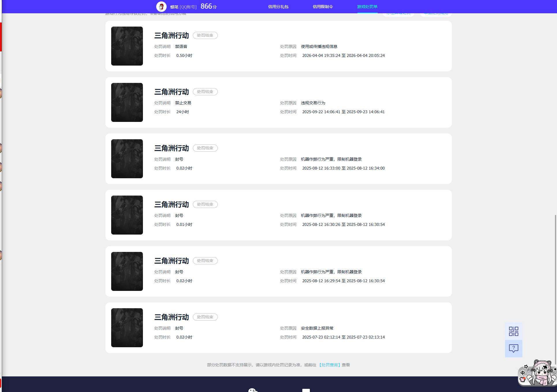Select the 禁止交易 penalty description

(183, 103)
